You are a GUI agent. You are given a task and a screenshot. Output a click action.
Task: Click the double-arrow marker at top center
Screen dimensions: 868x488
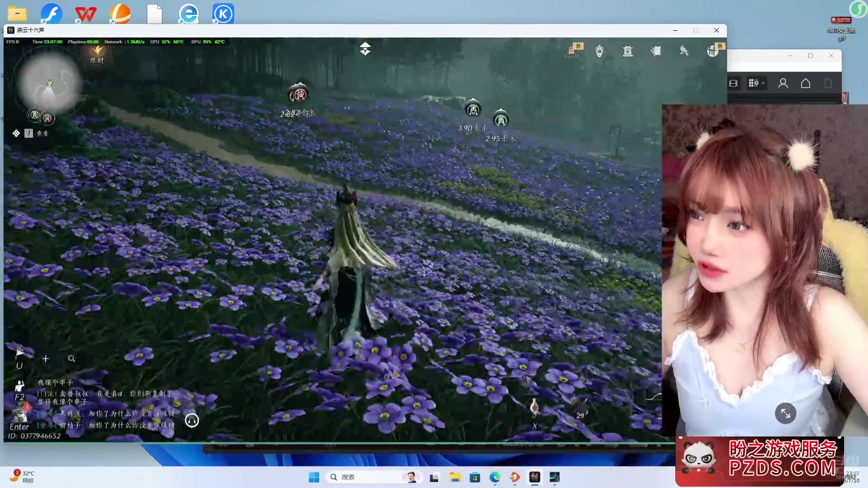[365, 49]
